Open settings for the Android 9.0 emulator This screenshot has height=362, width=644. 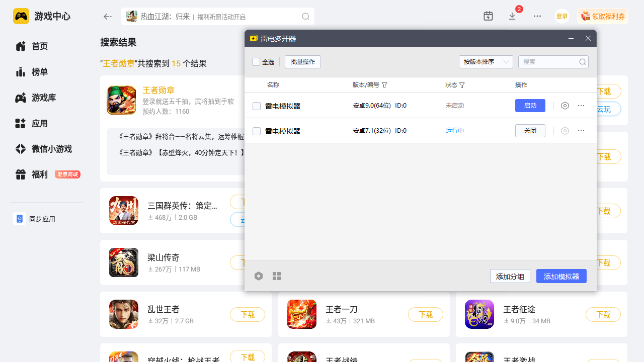[565, 106]
